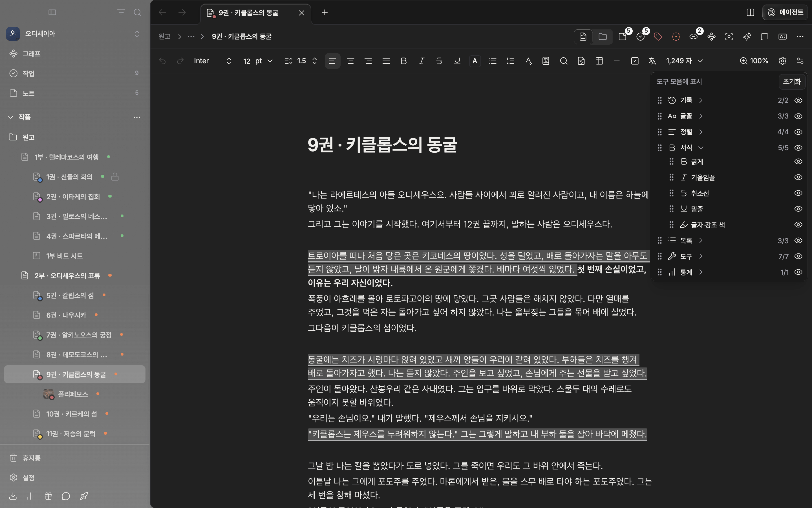
Task: Collapse the 서식 group
Action: click(x=701, y=148)
